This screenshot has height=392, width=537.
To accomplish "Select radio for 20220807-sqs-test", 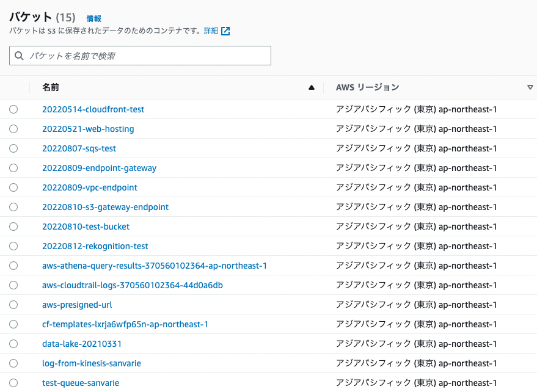I will (13, 148).
